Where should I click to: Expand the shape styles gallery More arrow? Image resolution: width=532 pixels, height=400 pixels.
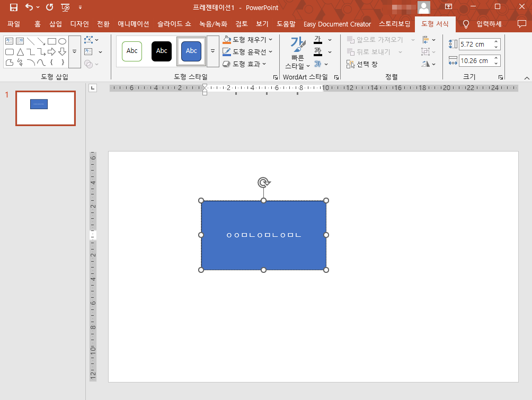(x=212, y=51)
